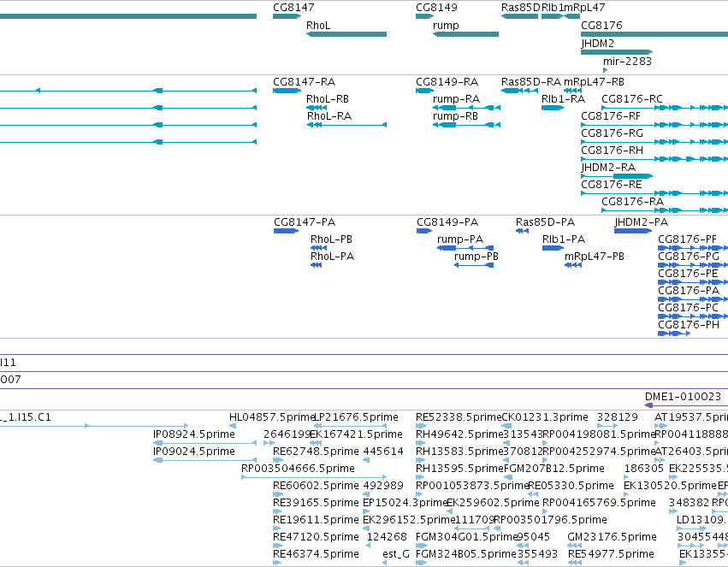Viewport: 728px width, 567px height.
Task: Click the CG8176-RF transcript label
Action: pos(611,116)
